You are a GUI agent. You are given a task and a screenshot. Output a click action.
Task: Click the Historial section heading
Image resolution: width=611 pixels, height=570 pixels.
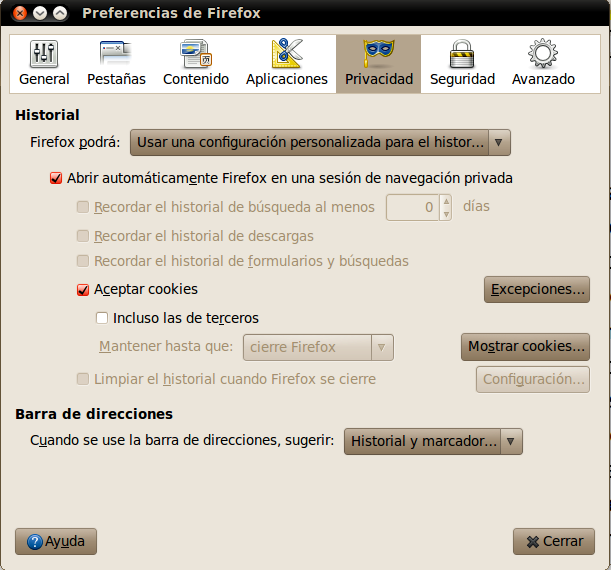47,115
